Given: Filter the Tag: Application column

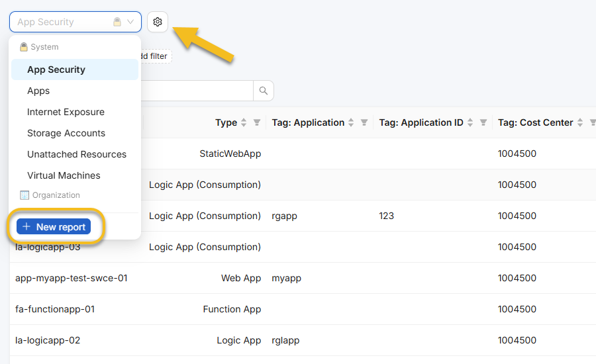Looking at the screenshot, I should (x=364, y=122).
